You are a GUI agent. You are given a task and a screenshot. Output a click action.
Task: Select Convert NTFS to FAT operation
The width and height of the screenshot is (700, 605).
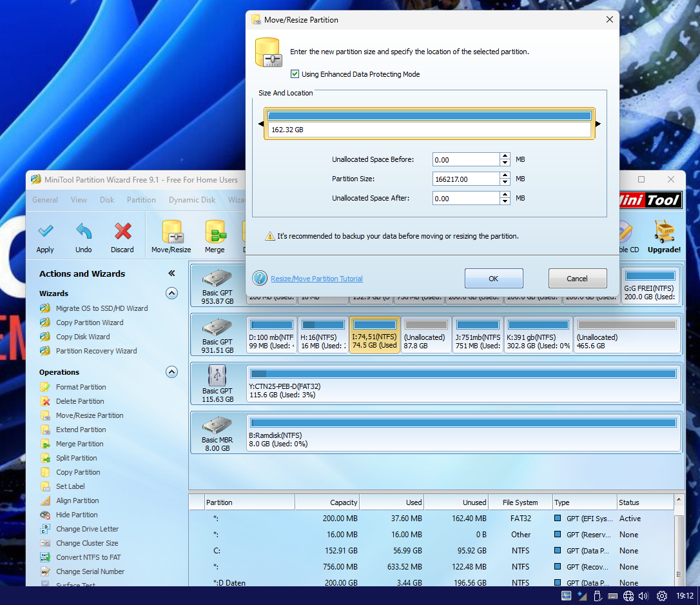[x=88, y=557]
